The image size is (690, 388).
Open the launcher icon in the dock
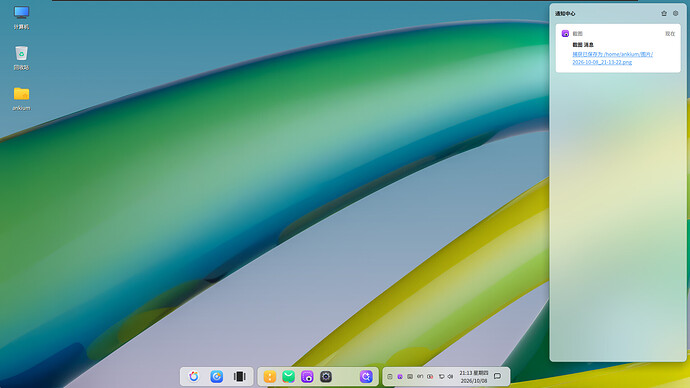[x=194, y=376]
